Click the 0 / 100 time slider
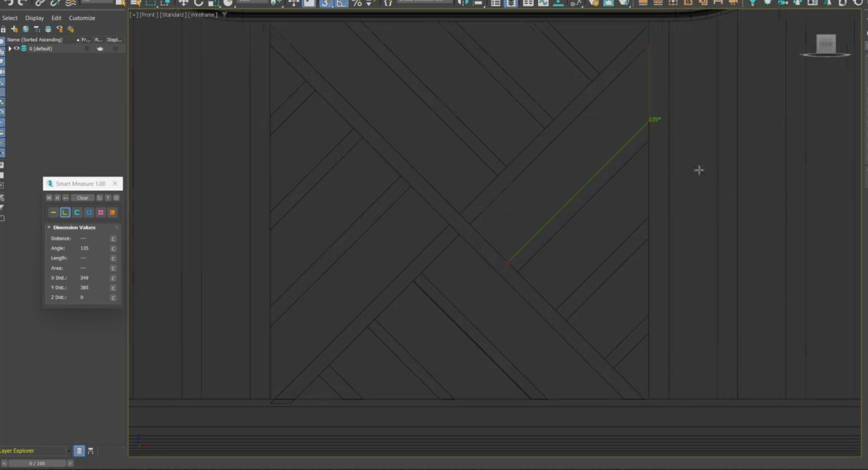The height and width of the screenshot is (470, 868). click(x=36, y=464)
